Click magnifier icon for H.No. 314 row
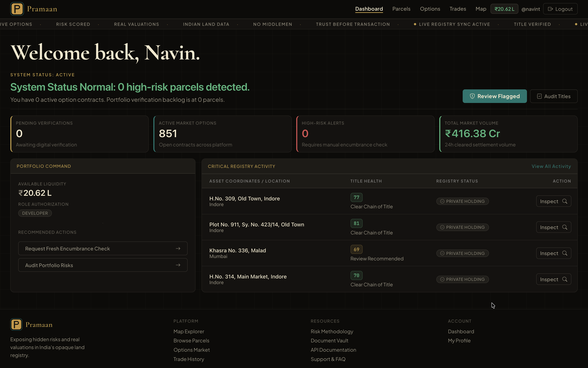The height and width of the screenshot is (368, 588). click(x=565, y=279)
